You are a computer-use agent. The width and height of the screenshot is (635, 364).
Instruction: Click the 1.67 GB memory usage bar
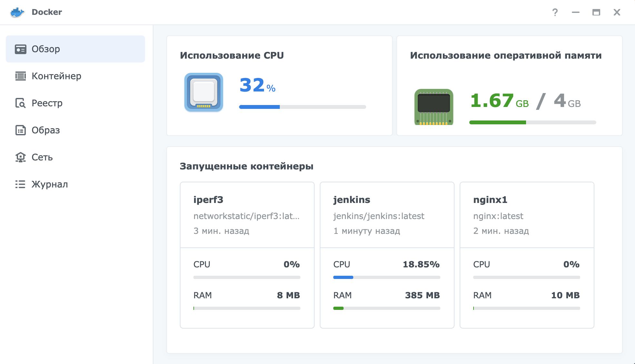[x=532, y=122]
